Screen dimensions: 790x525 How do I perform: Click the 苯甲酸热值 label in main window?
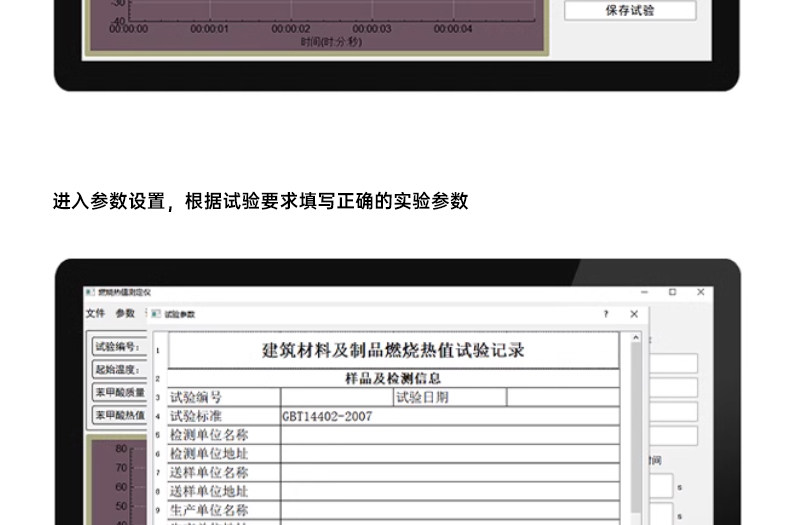[x=119, y=415]
